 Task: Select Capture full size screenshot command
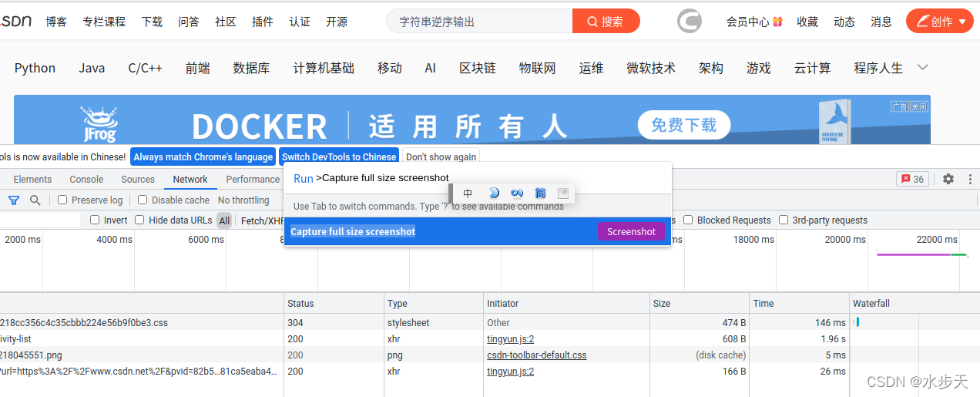pos(478,231)
